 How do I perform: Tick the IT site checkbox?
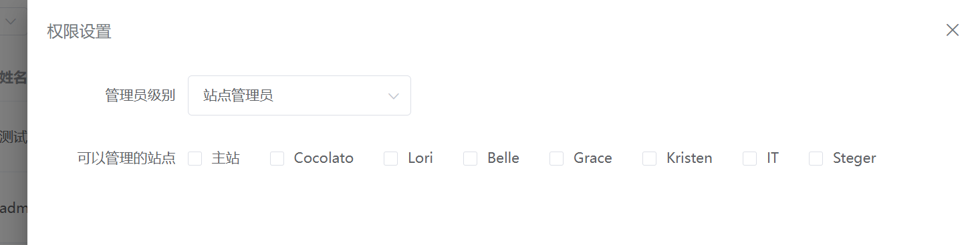pos(750,158)
